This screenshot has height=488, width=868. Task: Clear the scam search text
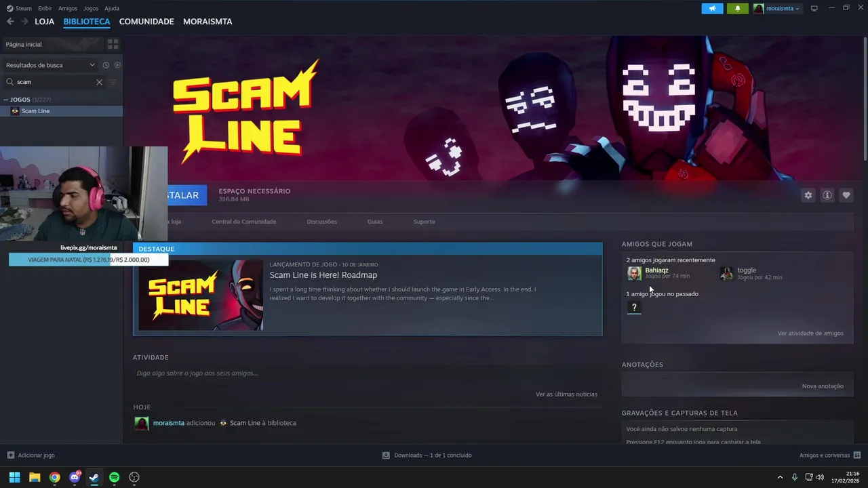pyautogui.click(x=99, y=82)
